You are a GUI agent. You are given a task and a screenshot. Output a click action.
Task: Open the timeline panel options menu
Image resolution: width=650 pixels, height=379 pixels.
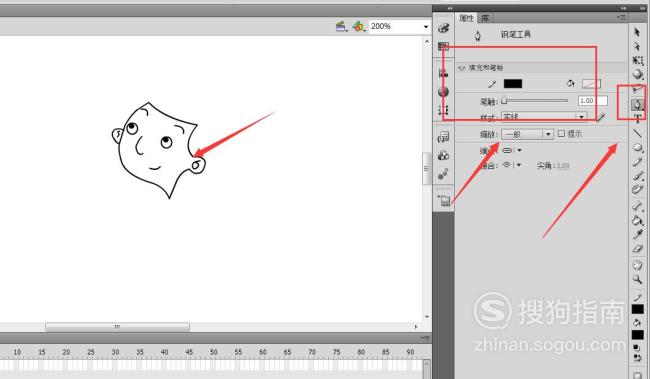425,338
